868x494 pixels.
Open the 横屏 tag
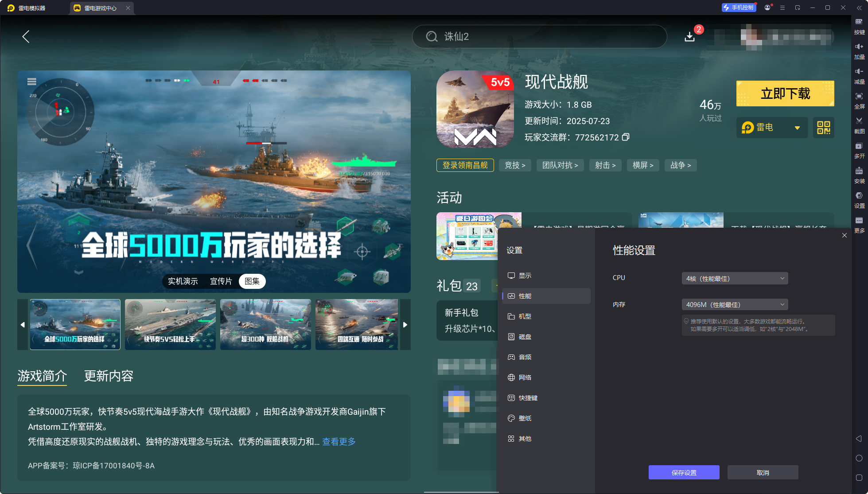(x=643, y=165)
